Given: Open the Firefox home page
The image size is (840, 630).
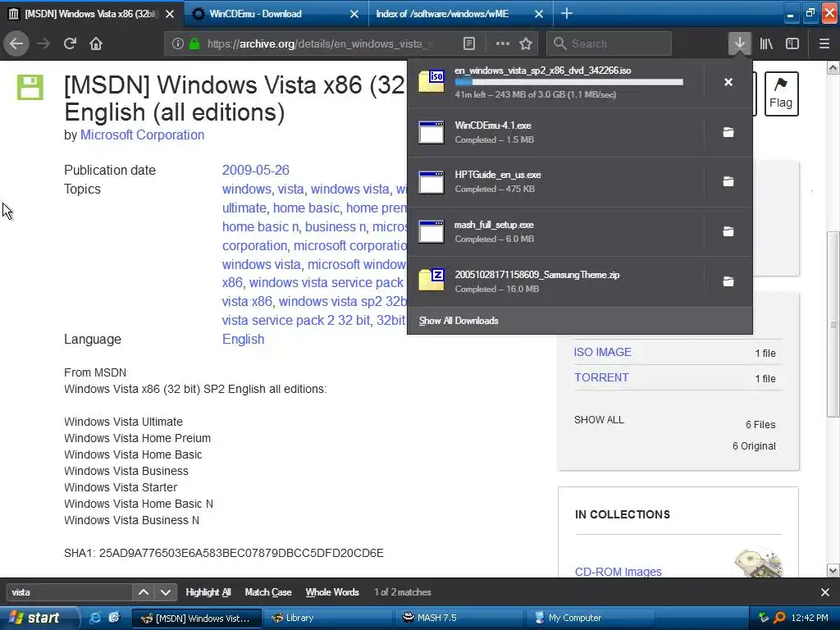Looking at the screenshot, I should pos(96,43).
